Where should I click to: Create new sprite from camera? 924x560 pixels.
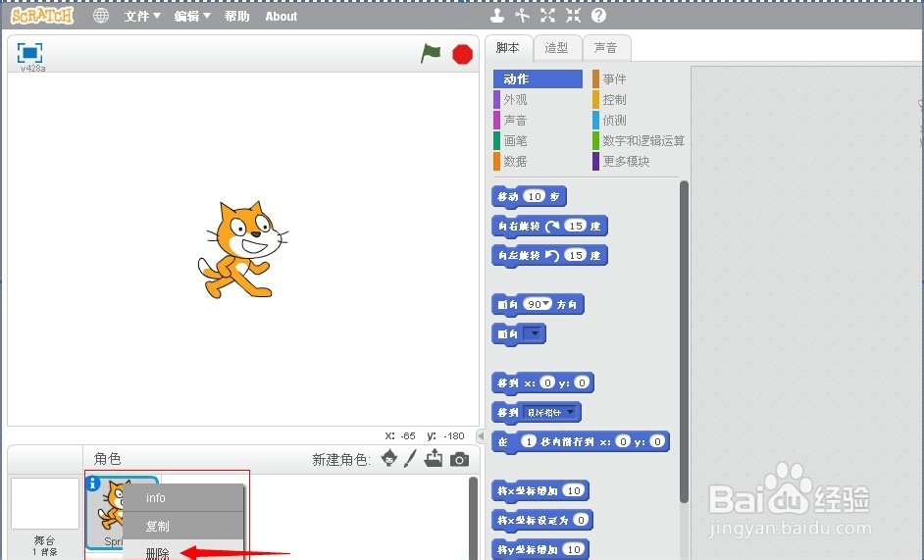coord(459,459)
